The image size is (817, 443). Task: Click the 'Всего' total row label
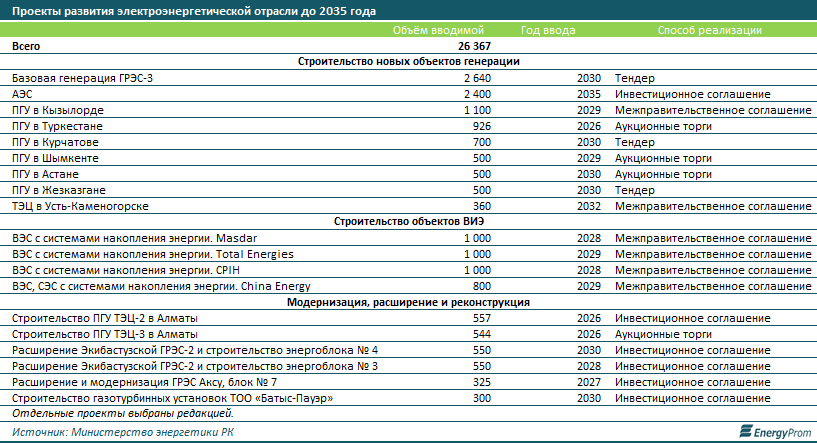[28, 46]
